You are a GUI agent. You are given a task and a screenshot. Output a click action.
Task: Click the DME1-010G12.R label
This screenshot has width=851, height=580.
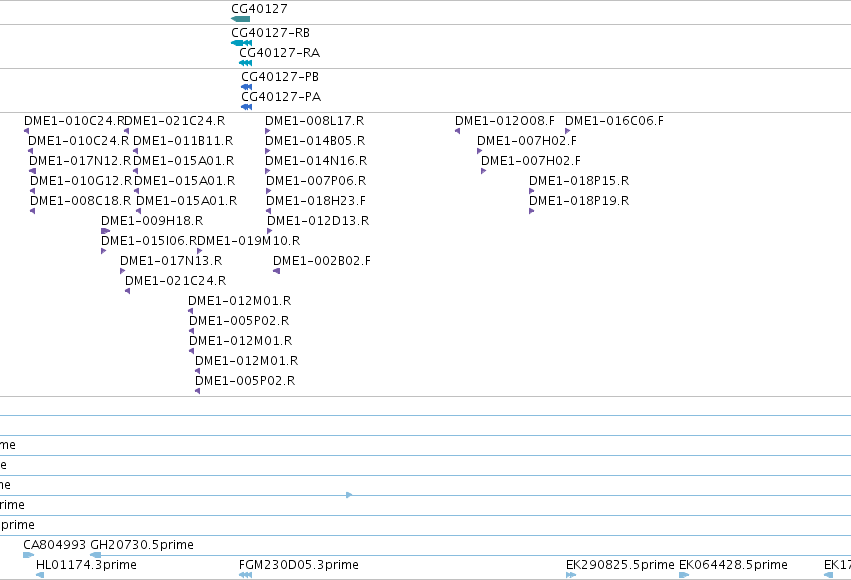click(81, 181)
